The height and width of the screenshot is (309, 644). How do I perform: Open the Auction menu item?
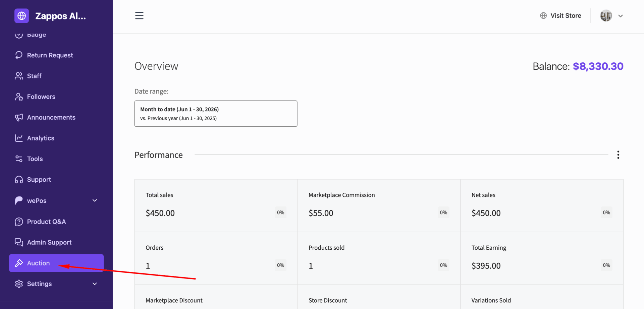coord(56,263)
